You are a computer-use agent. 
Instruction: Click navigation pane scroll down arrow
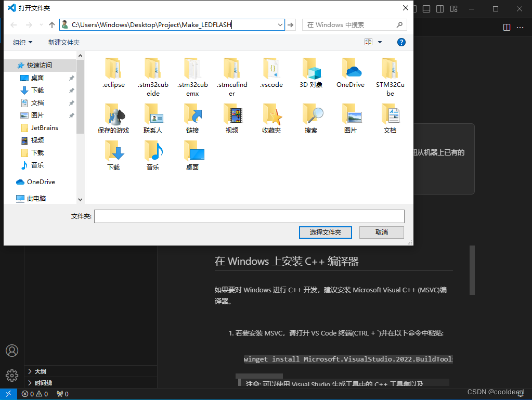click(81, 200)
